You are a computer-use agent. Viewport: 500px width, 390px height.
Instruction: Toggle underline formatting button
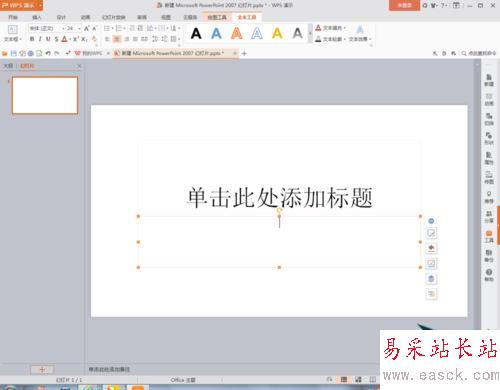[48, 39]
